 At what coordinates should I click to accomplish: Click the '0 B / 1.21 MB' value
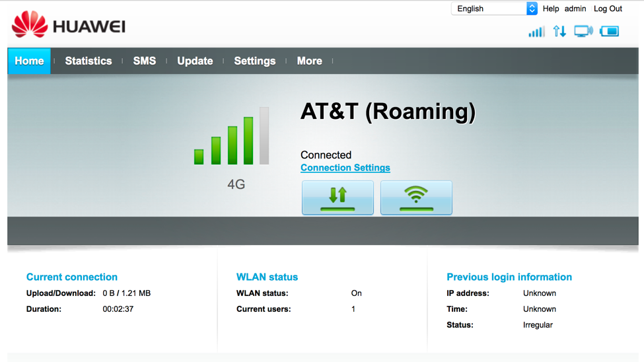[127, 293]
